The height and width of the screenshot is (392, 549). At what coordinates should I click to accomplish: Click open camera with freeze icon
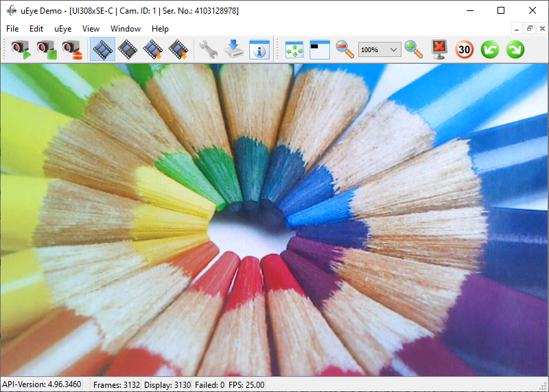coord(46,49)
